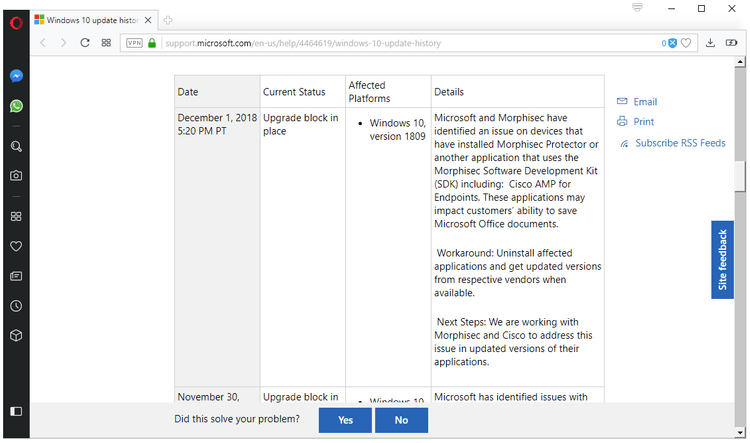Open bookmarks via sidebar heart icon
Screen dimensions: 750x443
pos(16,246)
